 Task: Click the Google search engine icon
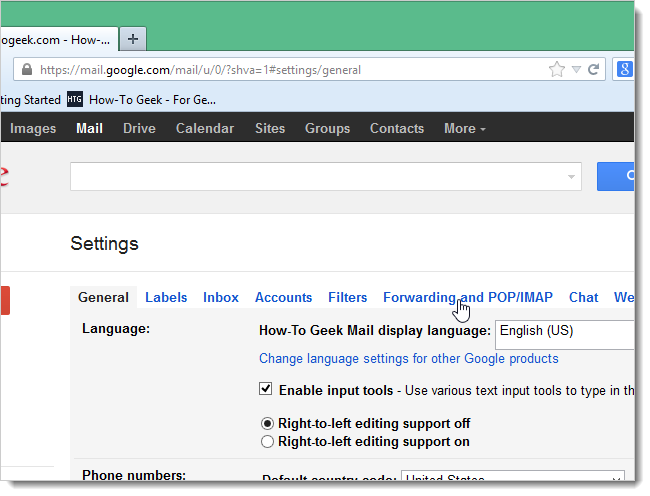(x=623, y=70)
